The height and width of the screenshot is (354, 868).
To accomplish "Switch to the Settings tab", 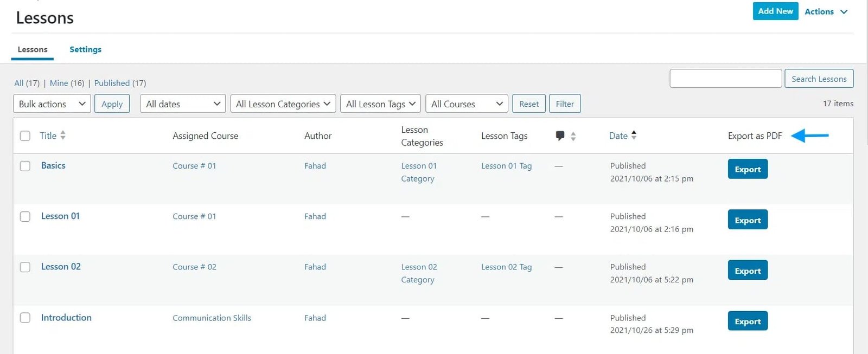I will tap(85, 49).
